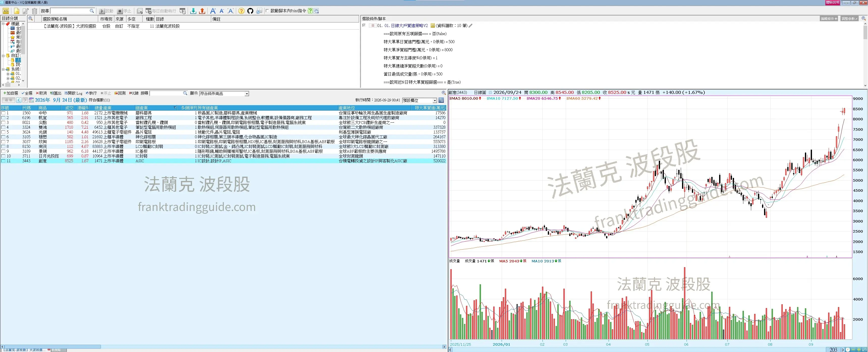The height and width of the screenshot is (352, 868).
Task: Open the GitHub icon in the toolbar
Action: 250,11
